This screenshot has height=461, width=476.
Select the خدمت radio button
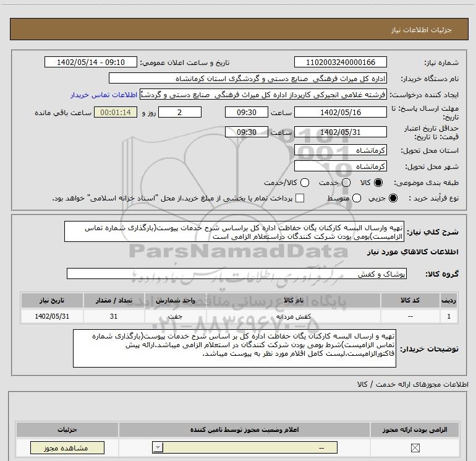point(346,183)
